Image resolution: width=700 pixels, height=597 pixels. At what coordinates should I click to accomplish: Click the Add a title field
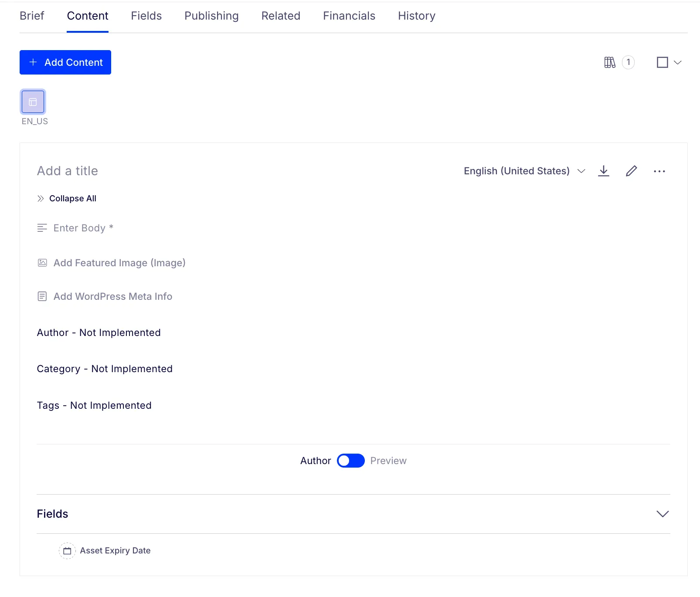click(68, 171)
